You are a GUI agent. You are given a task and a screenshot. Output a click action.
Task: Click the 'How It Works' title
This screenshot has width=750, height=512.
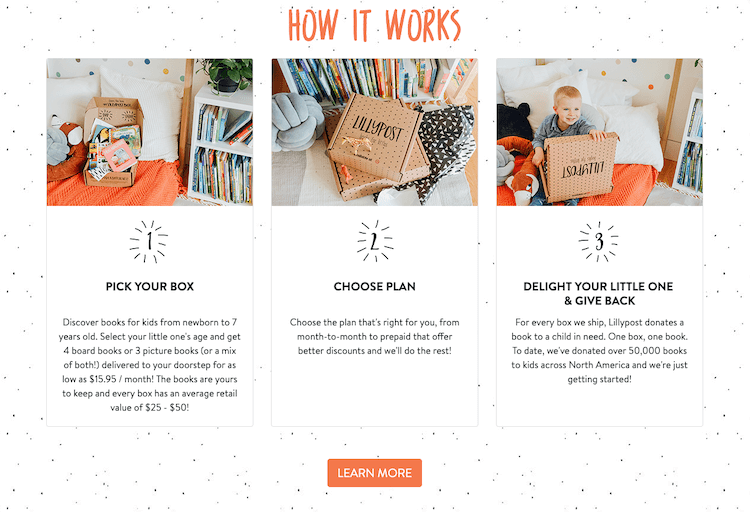(x=375, y=24)
